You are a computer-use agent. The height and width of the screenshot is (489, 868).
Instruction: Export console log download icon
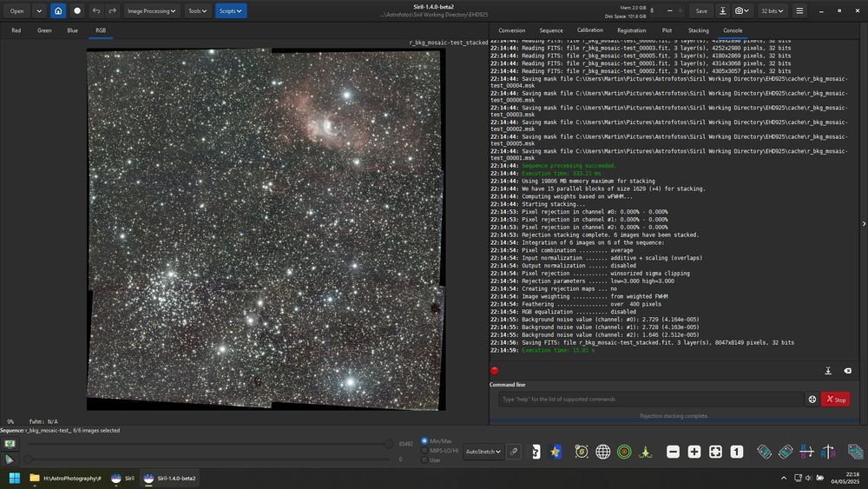tap(828, 371)
